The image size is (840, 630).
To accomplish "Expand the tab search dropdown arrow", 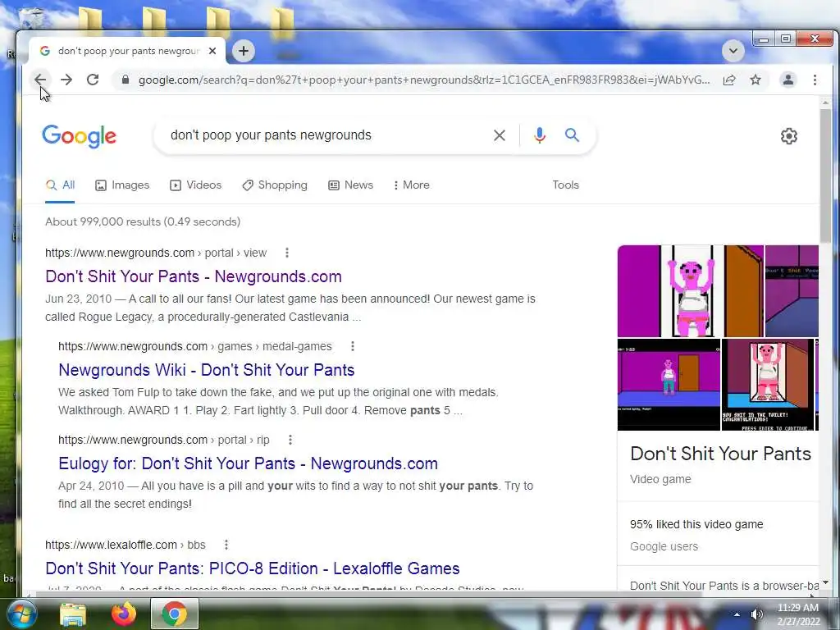I will [x=733, y=51].
